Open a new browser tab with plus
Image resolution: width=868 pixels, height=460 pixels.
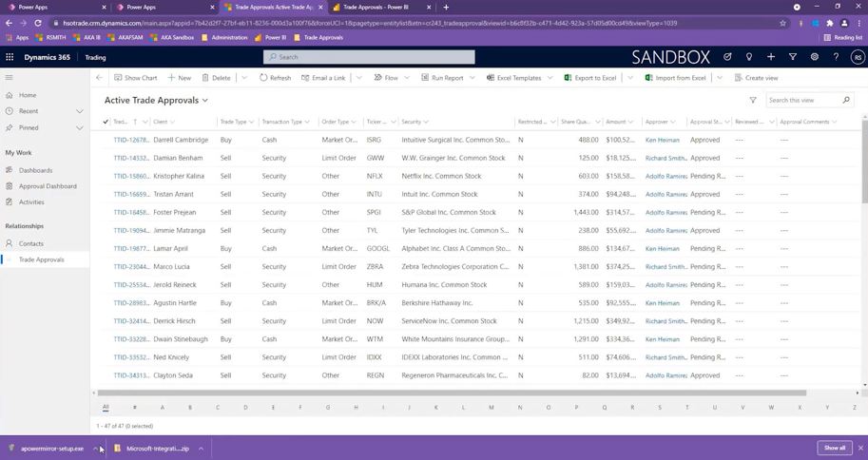[x=446, y=8]
